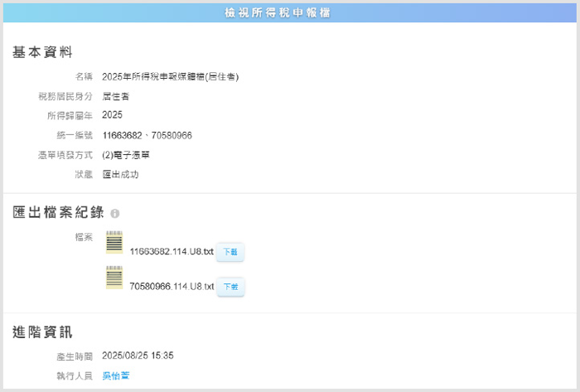Click the 憑單填發方式 value (2)電子憑單
The image size is (580, 392).
click(x=126, y=155)
